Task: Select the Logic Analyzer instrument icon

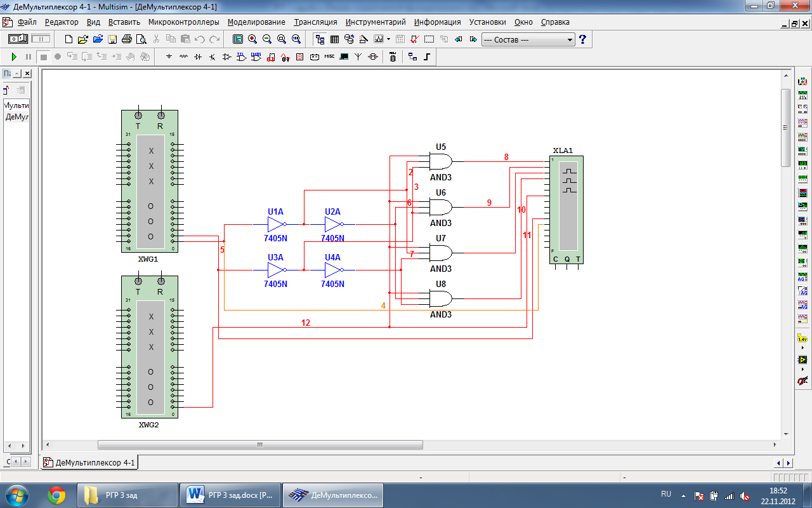Action: click(x=802, y=193)
